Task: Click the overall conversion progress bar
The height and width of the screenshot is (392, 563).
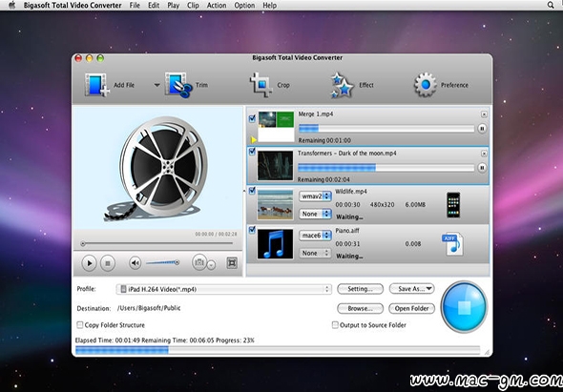Action: 277,350
